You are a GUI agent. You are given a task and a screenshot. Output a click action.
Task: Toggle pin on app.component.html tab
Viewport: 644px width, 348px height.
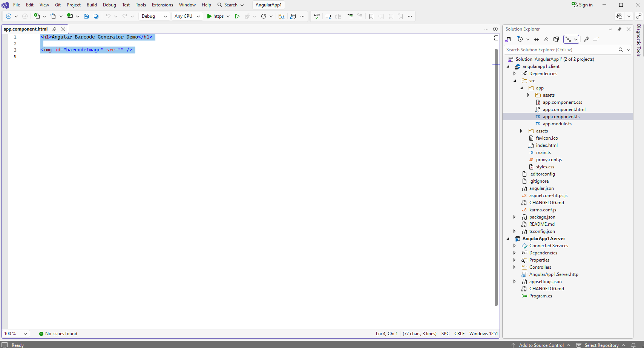click(x=54, y=29)
